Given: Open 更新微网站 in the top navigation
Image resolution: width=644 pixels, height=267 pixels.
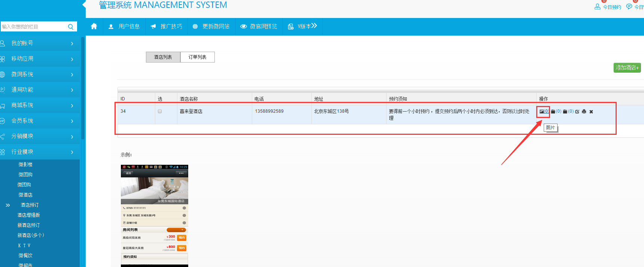Looking at the screenshot, I should tap(211, 27).
